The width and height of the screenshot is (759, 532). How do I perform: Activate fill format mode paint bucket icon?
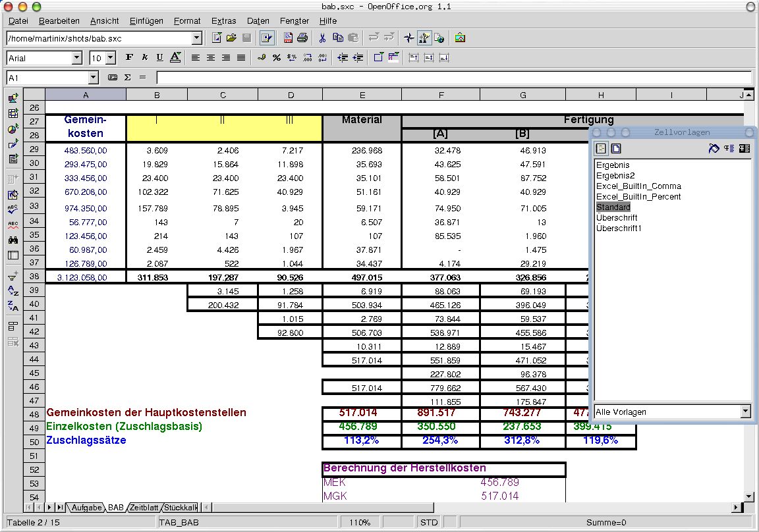tap(714, 149)
